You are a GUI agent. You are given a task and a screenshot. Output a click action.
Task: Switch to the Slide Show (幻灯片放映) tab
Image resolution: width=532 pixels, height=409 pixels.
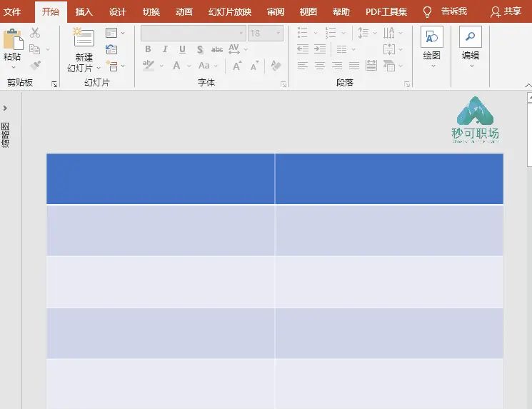[x=230, y=12]
